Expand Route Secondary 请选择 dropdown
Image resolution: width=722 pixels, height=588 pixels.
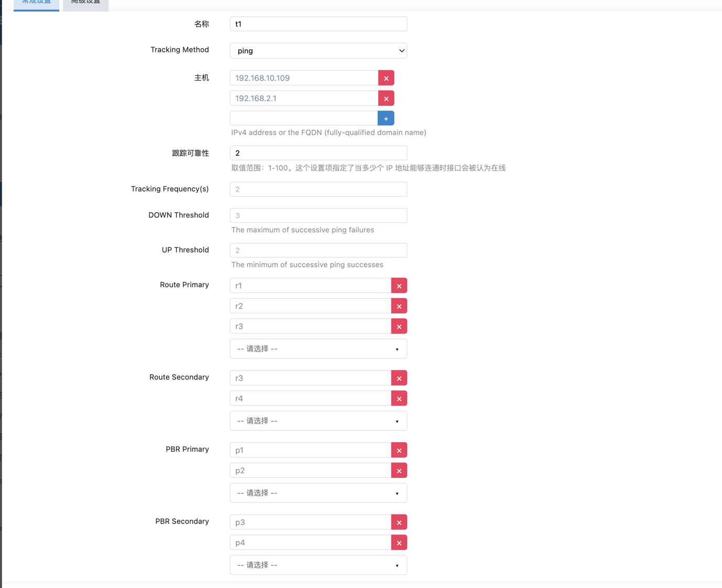coord(318,421)
